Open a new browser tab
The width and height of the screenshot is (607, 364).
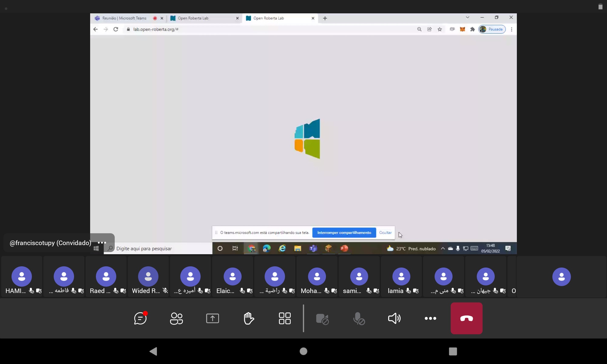pyautogui.click(x=325, y=18)
